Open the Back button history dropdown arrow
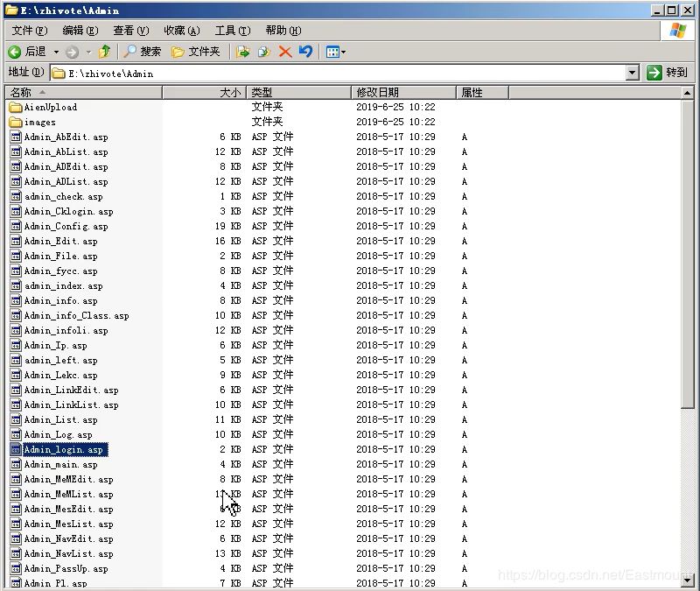This screenshot has height=591, width=700. pos(56,52)
